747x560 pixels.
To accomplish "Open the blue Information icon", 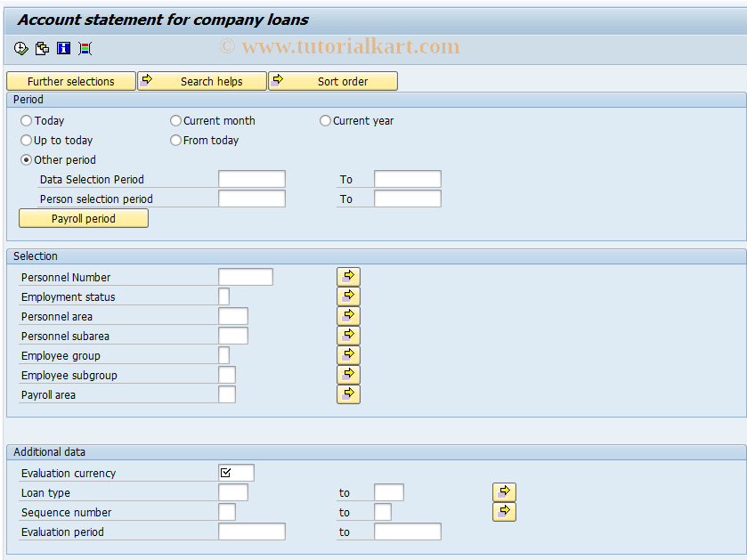I will (x=63, y=48).
